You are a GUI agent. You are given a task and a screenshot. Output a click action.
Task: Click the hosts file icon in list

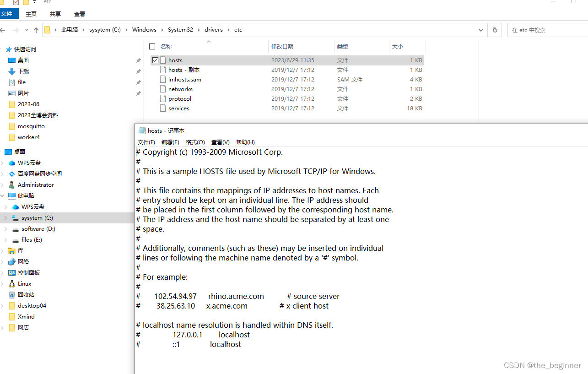pos(163,60)
